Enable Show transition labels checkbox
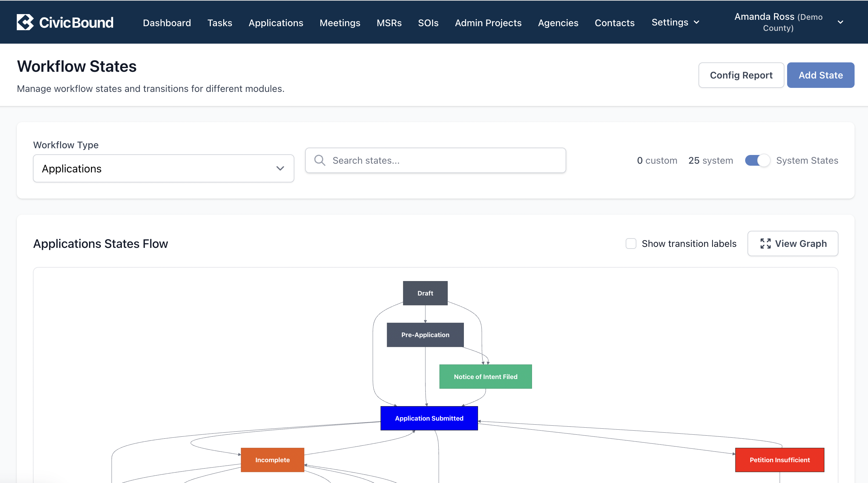This screenshot has width=868, height=483. (631, 244)
